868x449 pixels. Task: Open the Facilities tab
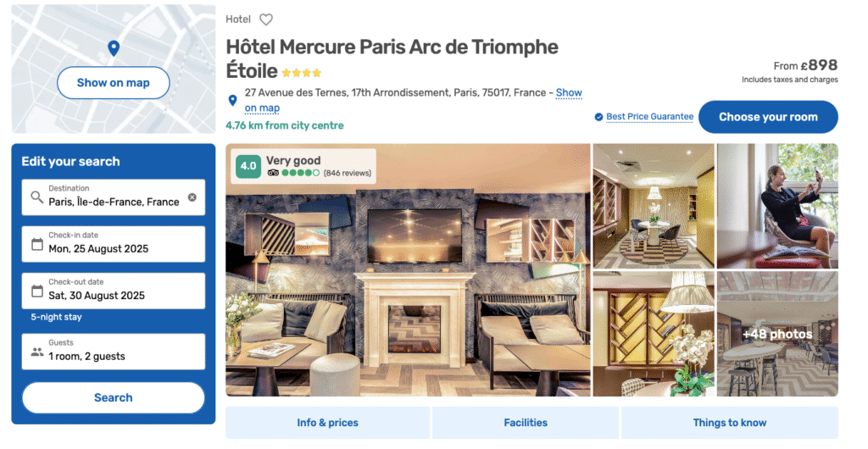click(526, 423)
